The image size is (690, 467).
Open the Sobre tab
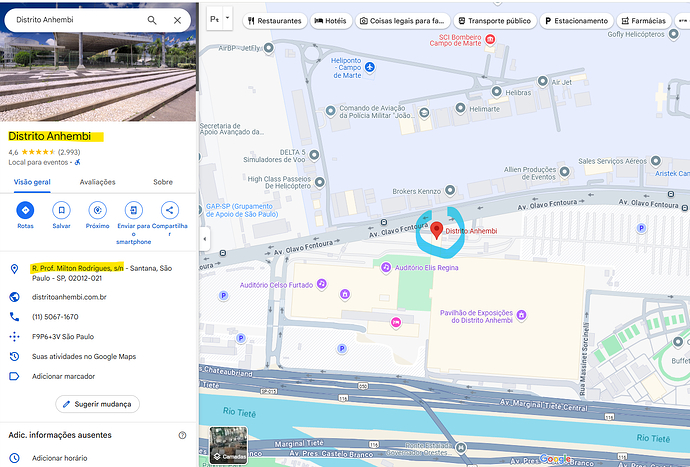pos(162,182)
